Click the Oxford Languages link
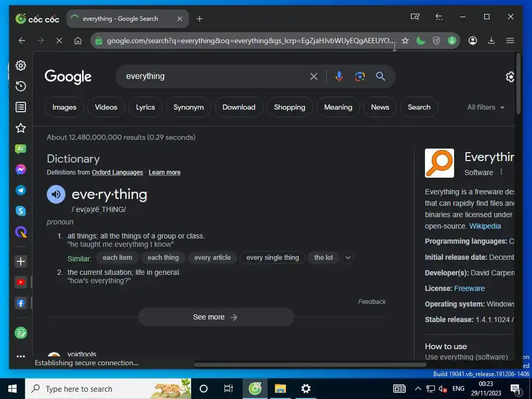532x399 pixels. (x=117, y=172)
